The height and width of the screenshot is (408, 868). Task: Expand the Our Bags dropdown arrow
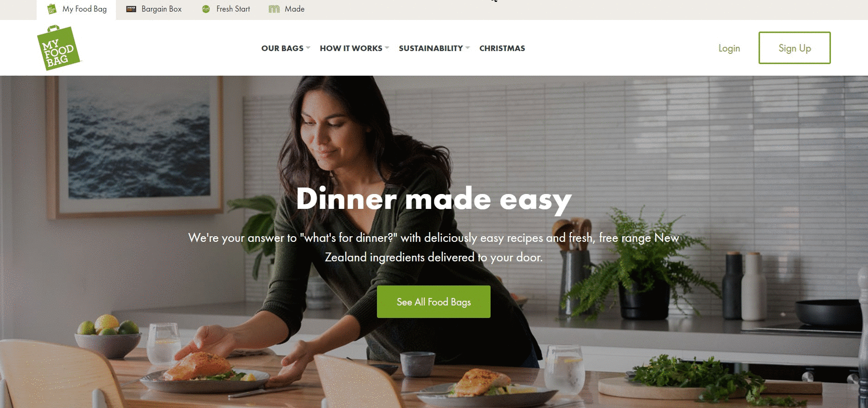point(308,48)
